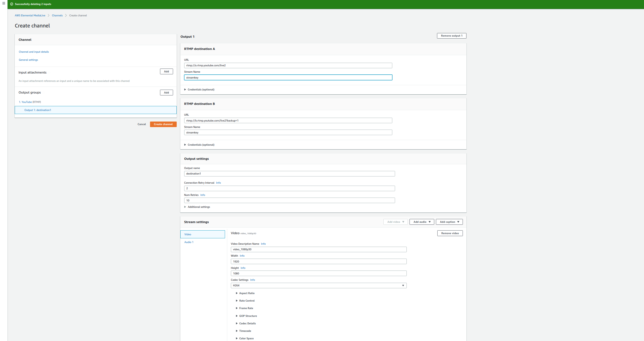Expand the Timecode section
644x341 pixels.
point(243,331)
